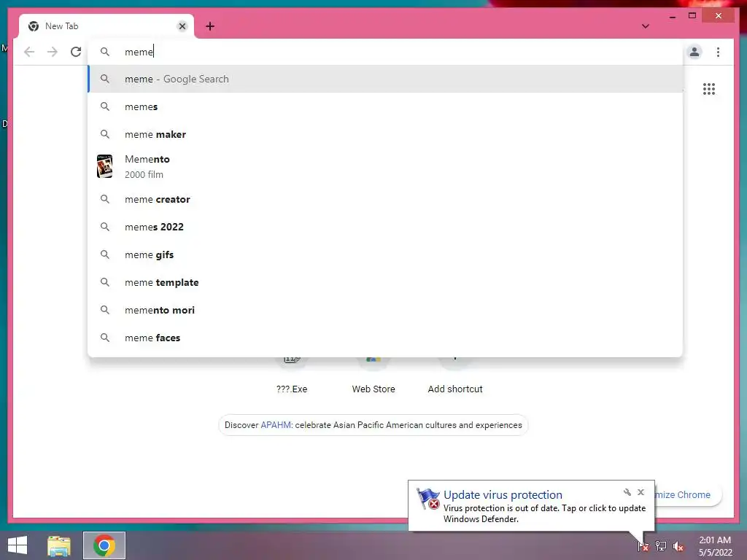Choose the 'meme - Google Search' suggestion
Screen dimensions: 747x560
385,79
